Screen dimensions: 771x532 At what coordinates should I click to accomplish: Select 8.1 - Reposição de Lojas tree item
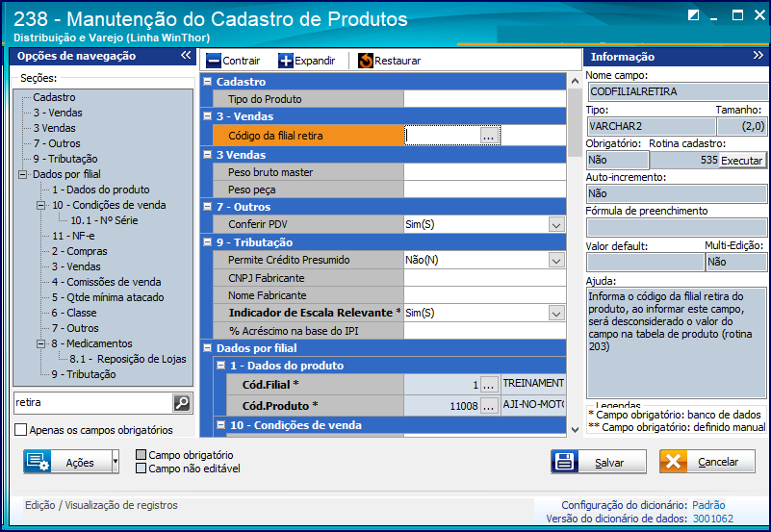point(128,359)
